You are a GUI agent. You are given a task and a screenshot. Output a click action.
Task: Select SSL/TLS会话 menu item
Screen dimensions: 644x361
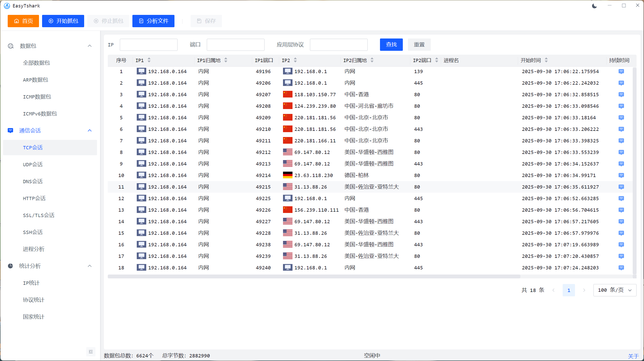(38, 215)
